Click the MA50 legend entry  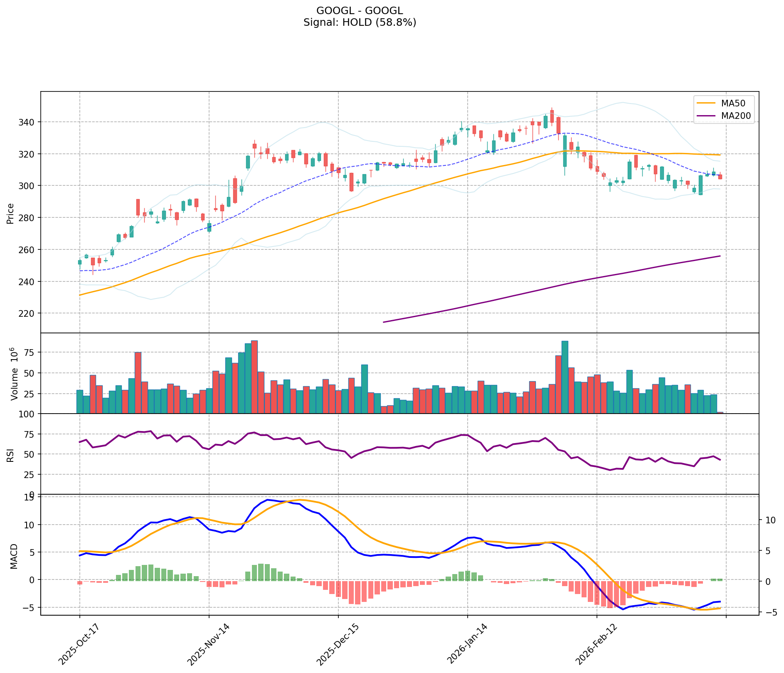pyautogui.click(x=731, y=103)
